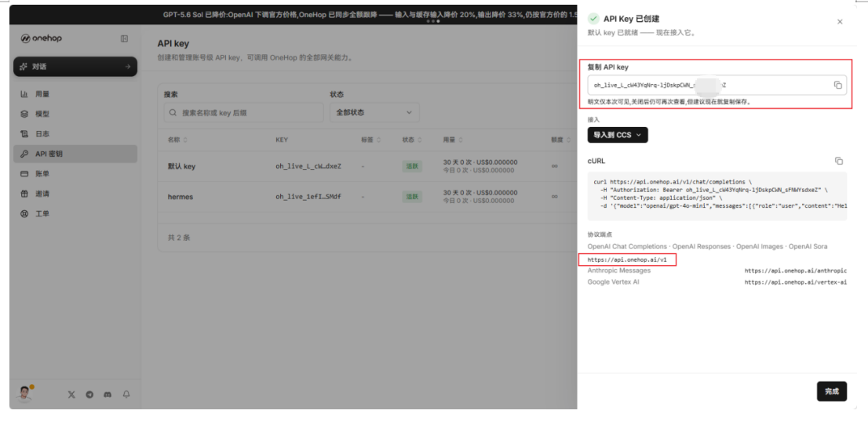
Task: Click the 日志 scroll icon
Action: pyautogui.click(x=24, y=134)
